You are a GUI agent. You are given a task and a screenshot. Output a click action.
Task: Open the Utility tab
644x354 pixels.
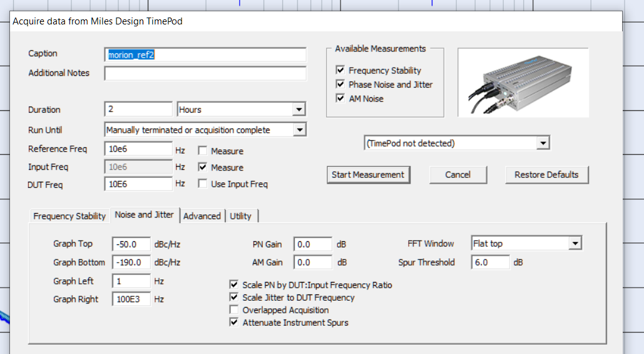[x=241, y=216]
